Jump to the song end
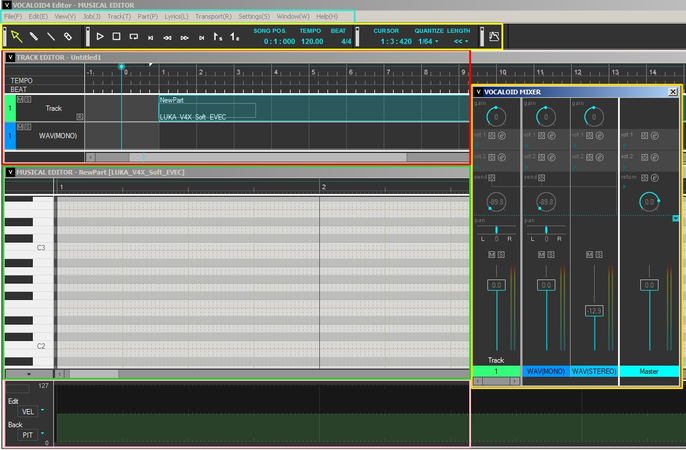The height and width of the screenshot is (450, 686). pyautogui.click(x=201, y=38)
